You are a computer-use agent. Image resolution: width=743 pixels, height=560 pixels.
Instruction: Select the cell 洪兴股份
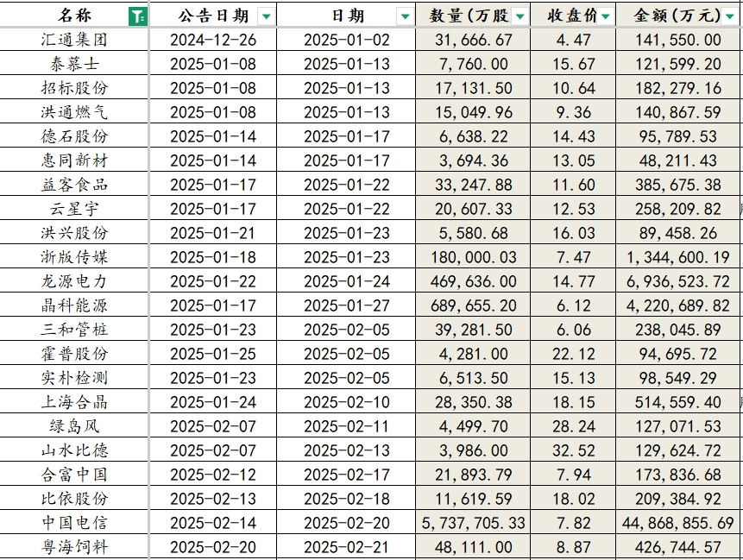[x=74, y=233]
